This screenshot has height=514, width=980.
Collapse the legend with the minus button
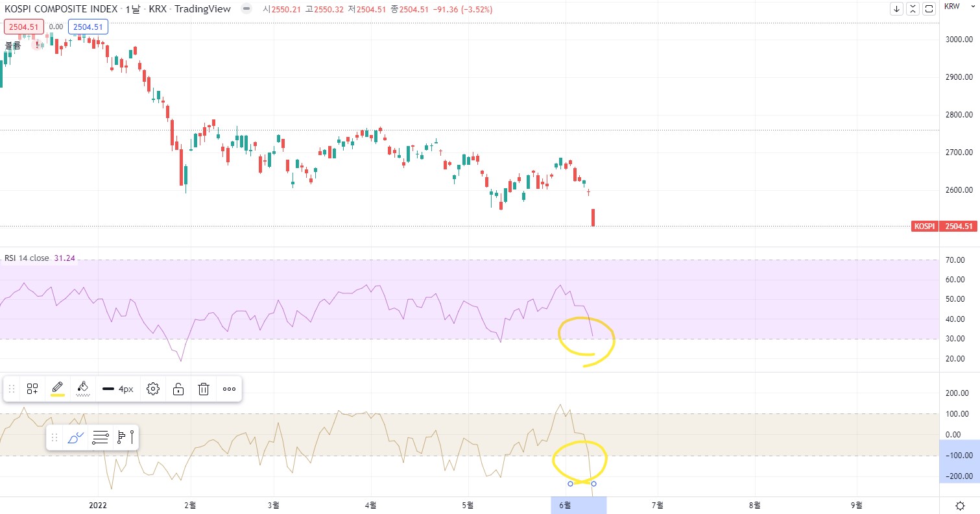click(246, 10)
